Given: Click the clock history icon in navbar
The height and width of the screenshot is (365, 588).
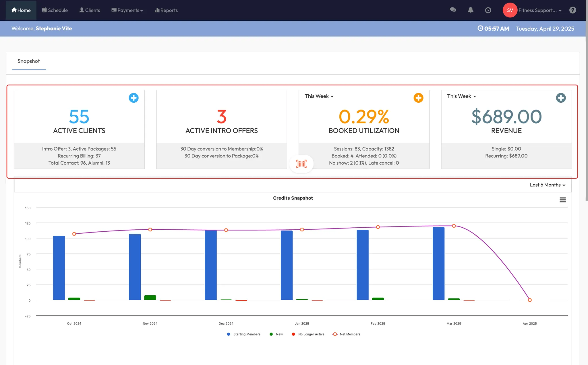Looking at the screenshot, I should coord(488,10).
